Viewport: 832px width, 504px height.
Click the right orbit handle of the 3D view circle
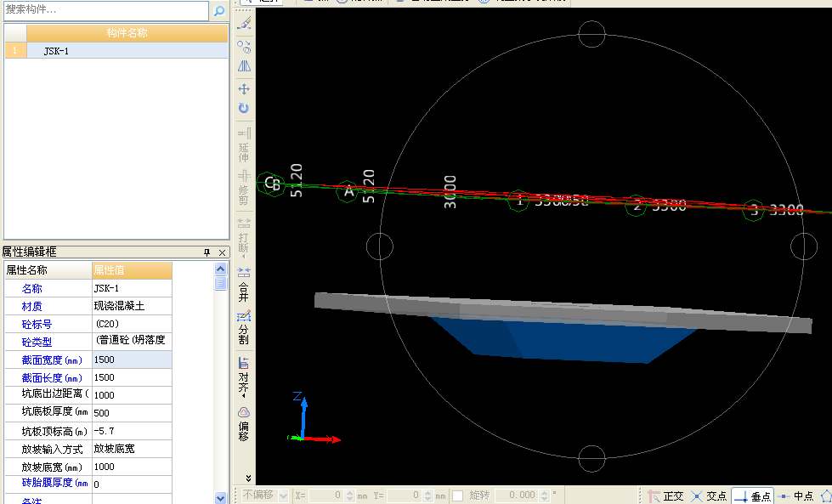(x=804, y=246)
